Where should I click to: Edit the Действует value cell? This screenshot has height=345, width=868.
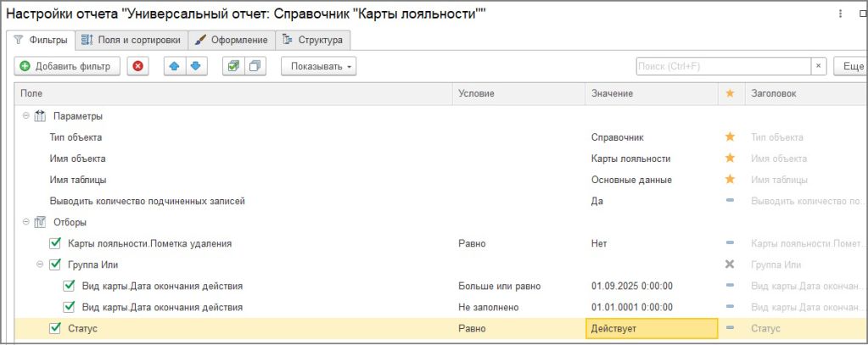coord(652,328)
